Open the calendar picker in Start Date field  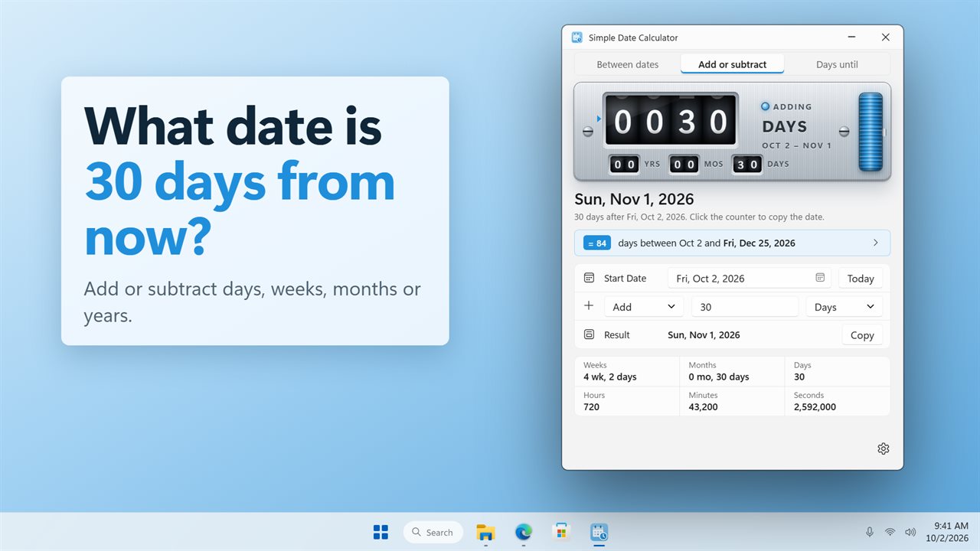820,278
